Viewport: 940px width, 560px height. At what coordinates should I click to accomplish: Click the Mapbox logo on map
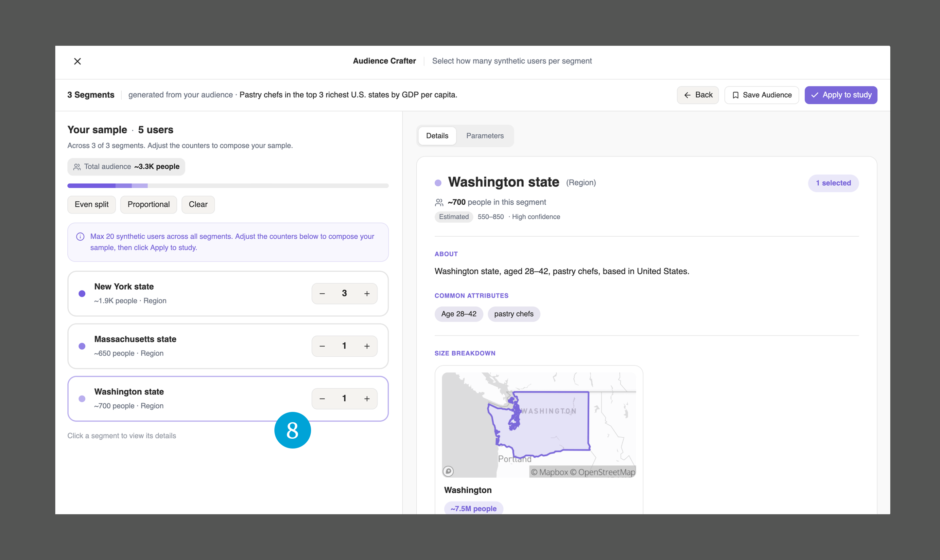[448, 471]
